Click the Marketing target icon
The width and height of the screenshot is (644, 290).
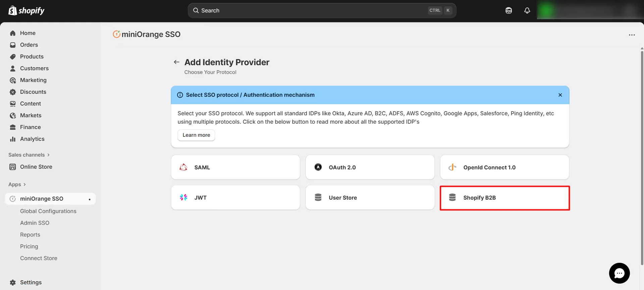pos(13,80)
